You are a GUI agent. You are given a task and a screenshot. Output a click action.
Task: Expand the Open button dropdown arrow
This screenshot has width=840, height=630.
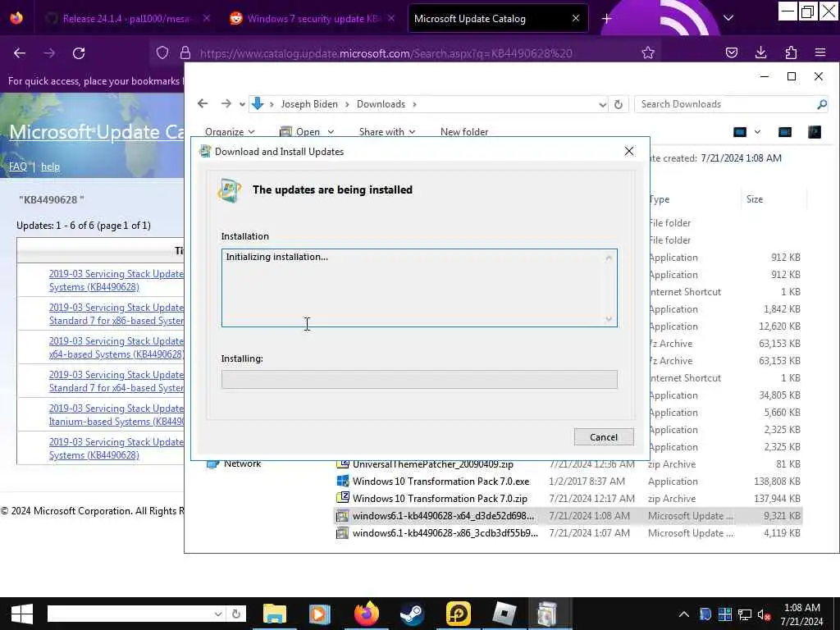(331, 132)
